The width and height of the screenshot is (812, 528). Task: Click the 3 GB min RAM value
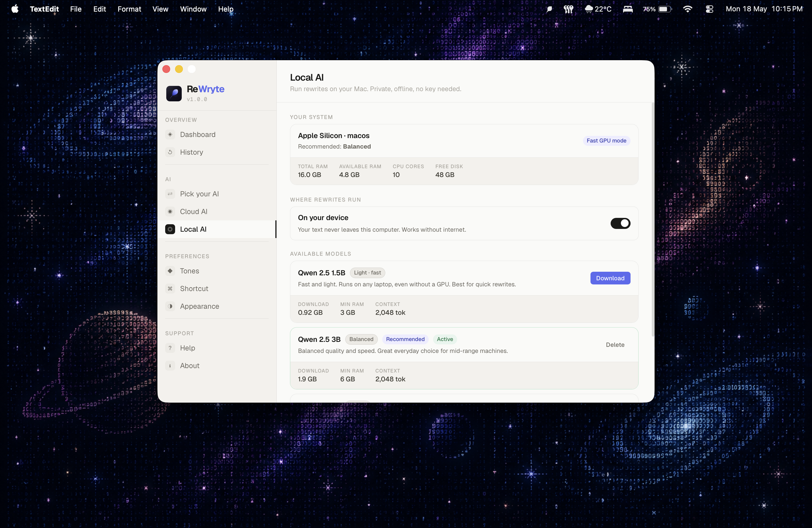click(x=347, y=312)
